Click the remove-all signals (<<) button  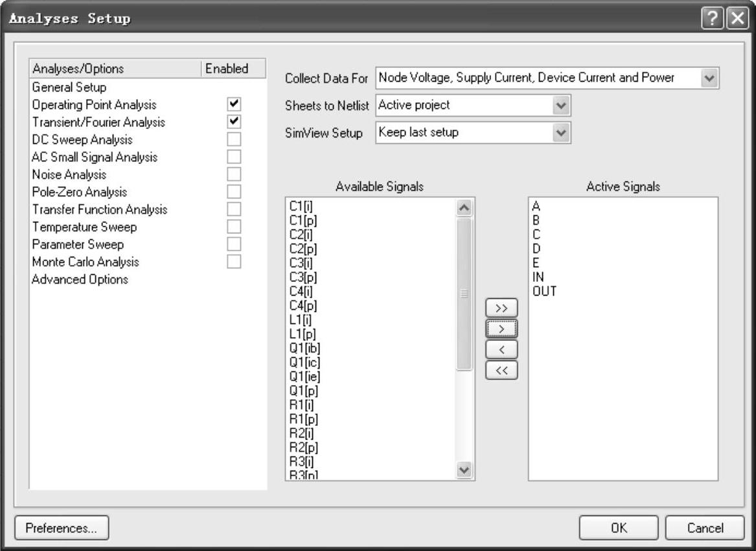click(501, 371)
